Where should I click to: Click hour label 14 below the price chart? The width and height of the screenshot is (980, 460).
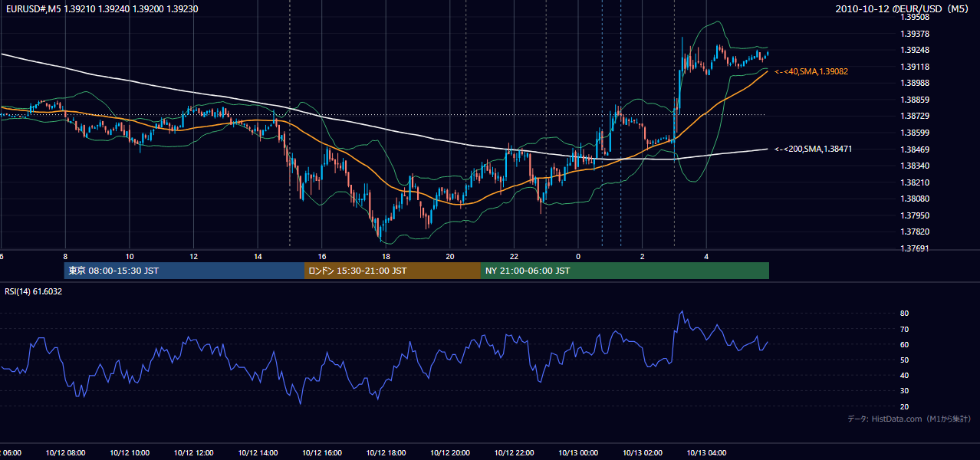coord(258,257)
